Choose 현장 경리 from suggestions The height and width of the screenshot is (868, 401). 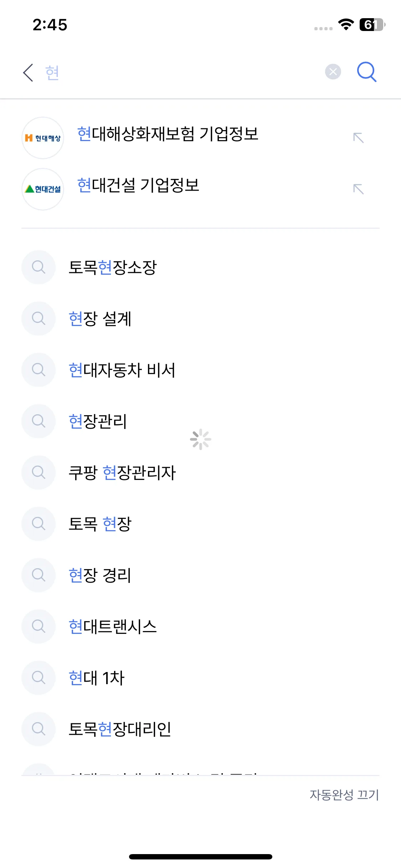coord(100,575)
